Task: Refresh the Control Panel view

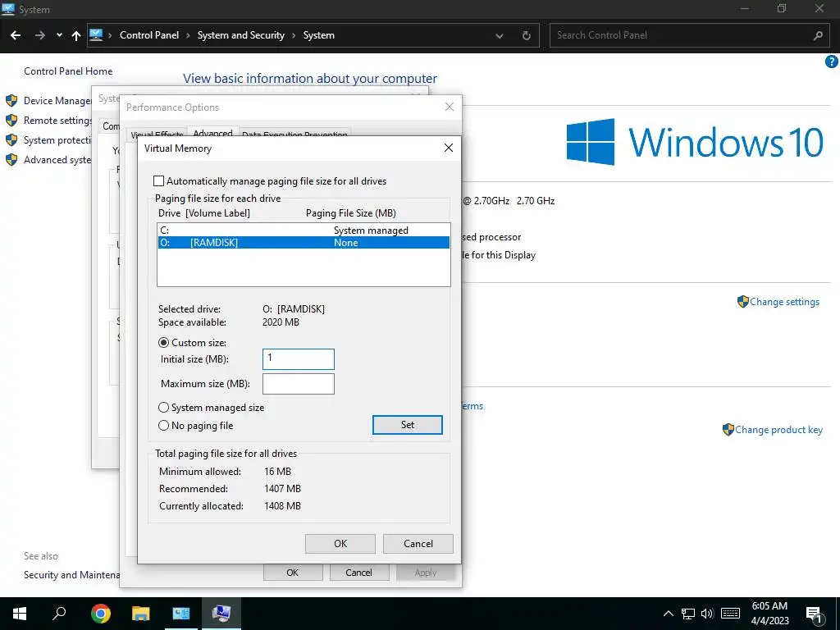Action: click(x=526, y=35)
